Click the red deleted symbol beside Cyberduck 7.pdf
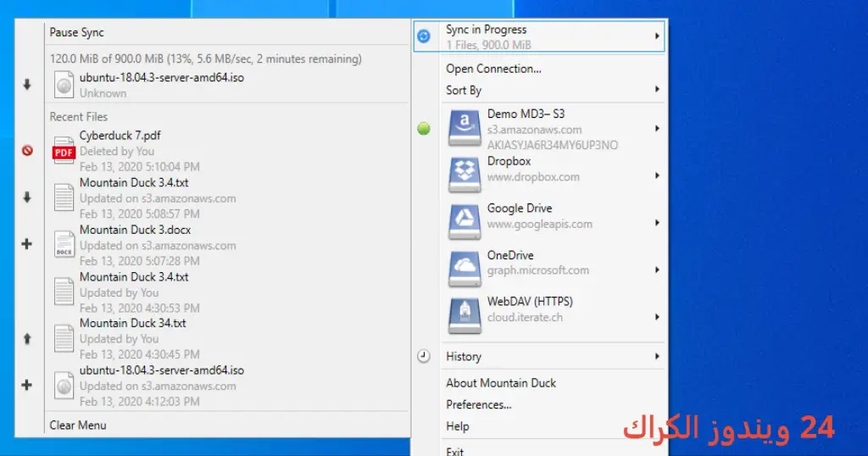Viewport: 868px width, 456px height. (x=27, y=151)
